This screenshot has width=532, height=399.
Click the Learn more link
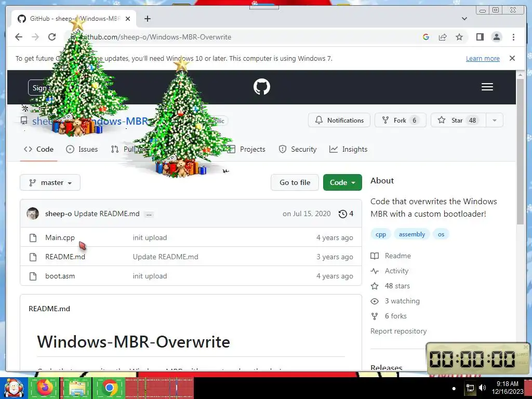coord(483,58)
